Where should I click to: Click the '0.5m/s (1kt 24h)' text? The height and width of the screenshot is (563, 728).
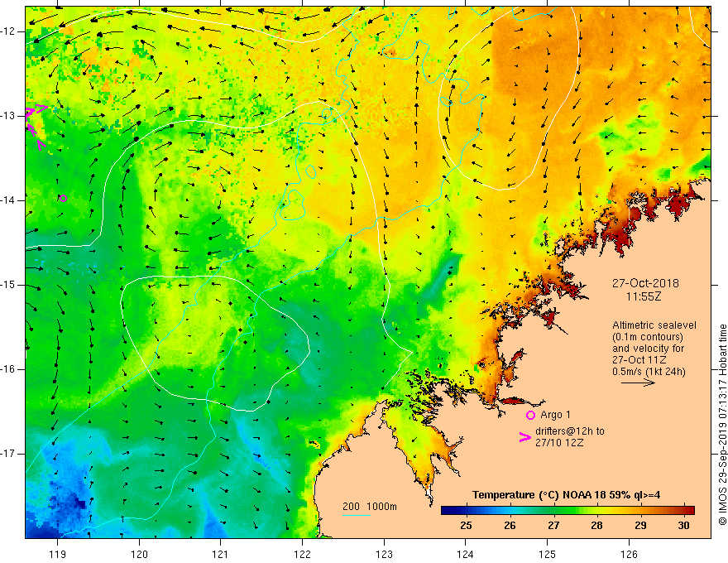(649, 372)
